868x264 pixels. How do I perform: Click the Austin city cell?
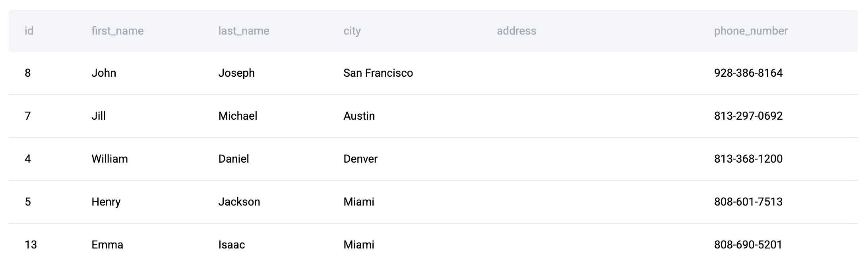[359, 116]
